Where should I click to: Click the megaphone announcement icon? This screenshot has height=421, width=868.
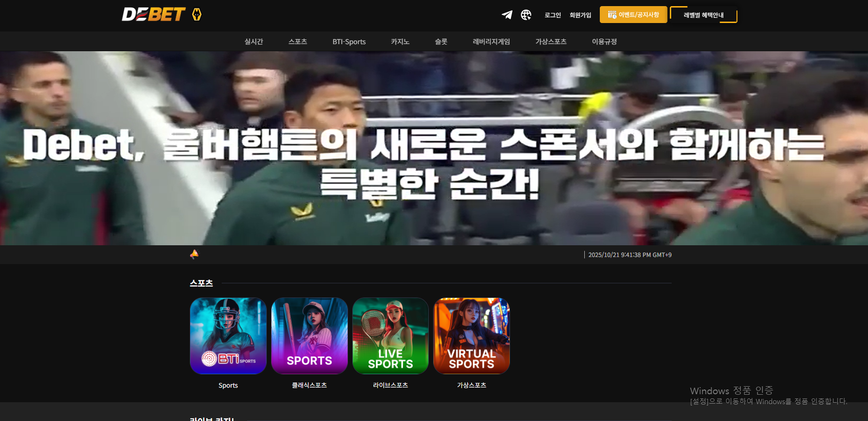click(194, 254)
